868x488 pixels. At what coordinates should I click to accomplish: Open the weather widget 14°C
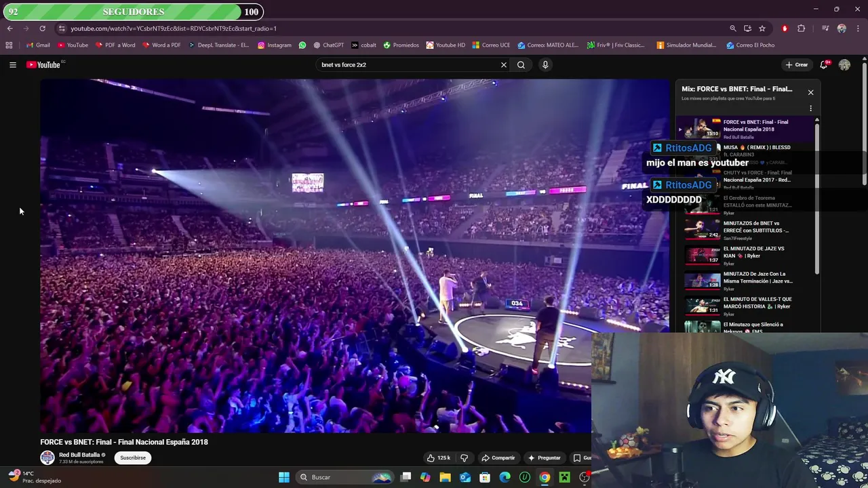pyautogui.click(x=34, y=476)
